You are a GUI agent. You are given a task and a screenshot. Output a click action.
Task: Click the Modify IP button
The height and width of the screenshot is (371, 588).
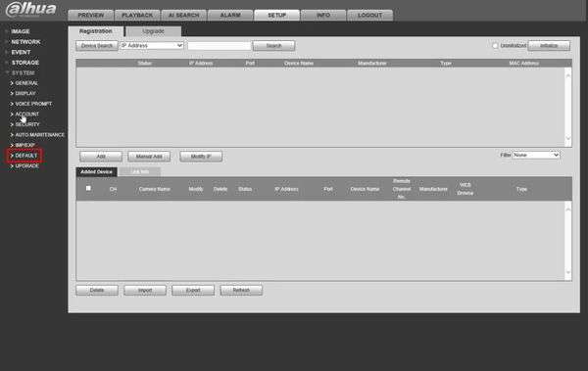[x=201, y=157]
